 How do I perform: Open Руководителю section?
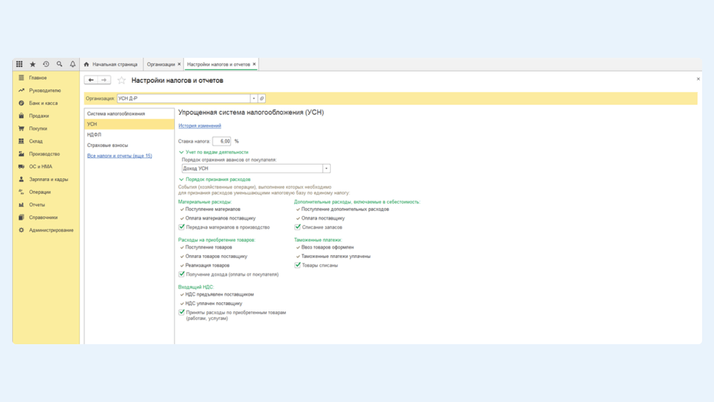[45, 91]
